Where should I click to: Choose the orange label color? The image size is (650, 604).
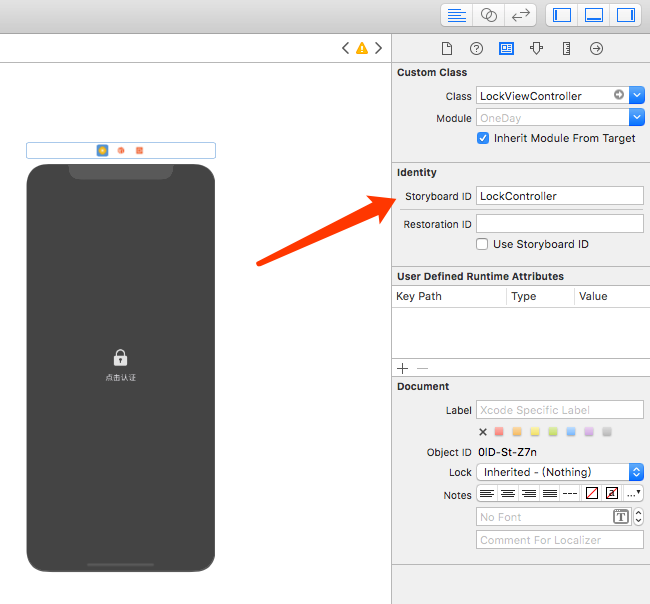click(x=517, y=432)
